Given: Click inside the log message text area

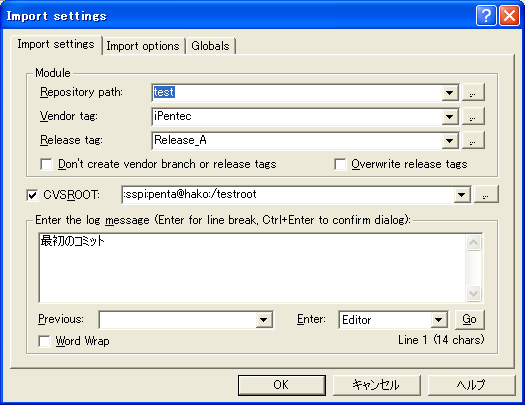Looking at the screenshot, I should coord(252,268).
